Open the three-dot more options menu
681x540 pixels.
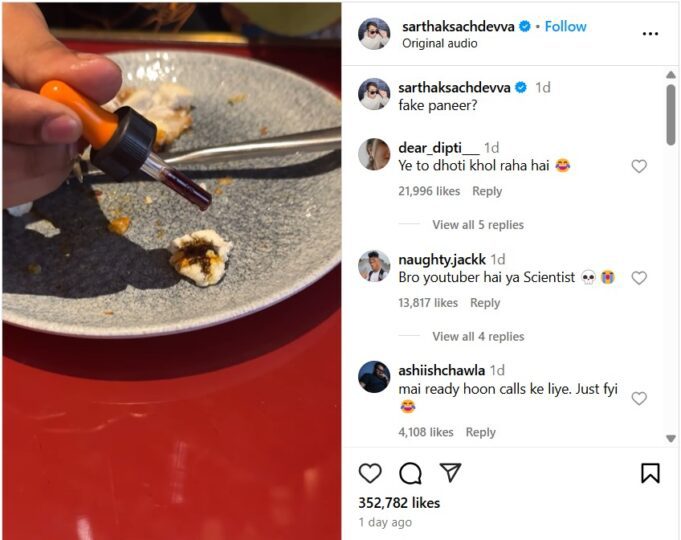point(650,34)
